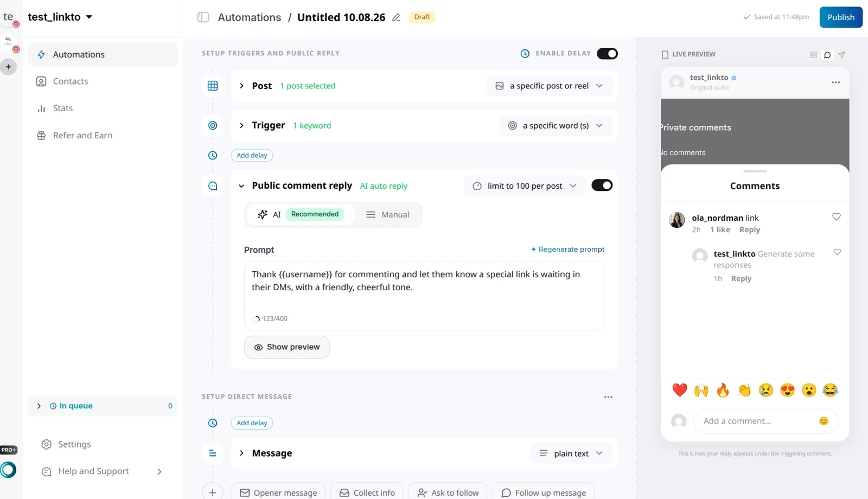Go to Contacts in the sidebar
This screenshot has width=868, height=499.
point(103,81)
